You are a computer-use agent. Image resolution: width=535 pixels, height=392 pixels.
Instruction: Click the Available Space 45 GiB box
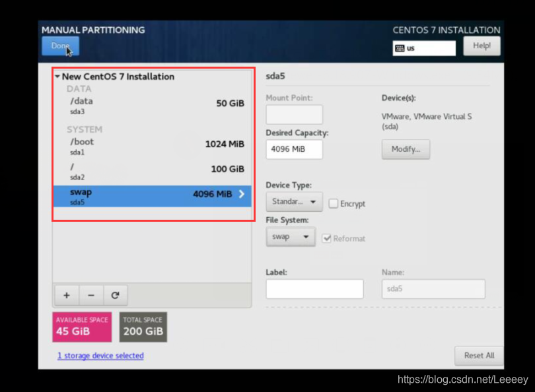click(82, 327)
